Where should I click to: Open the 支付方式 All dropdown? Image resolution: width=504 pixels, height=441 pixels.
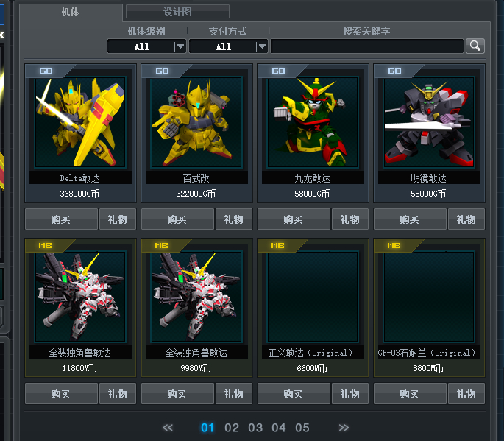pyautogui.click(x=228, y=46)
